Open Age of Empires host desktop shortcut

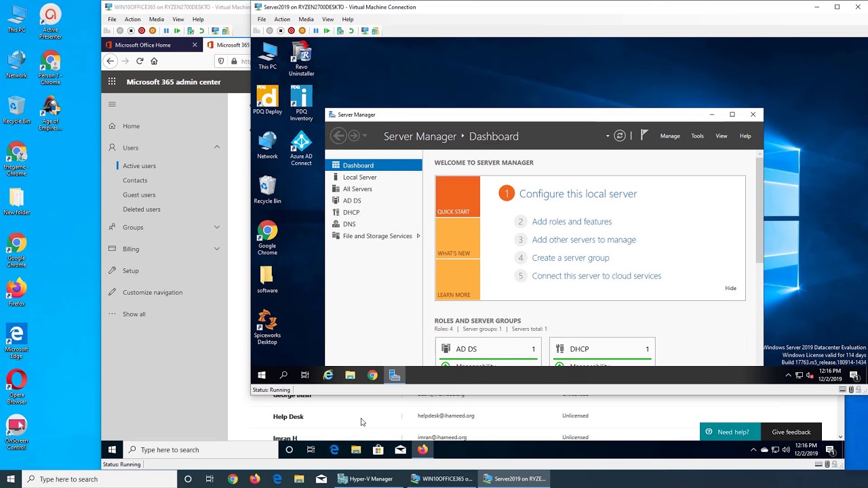click(x=50, y=114)
